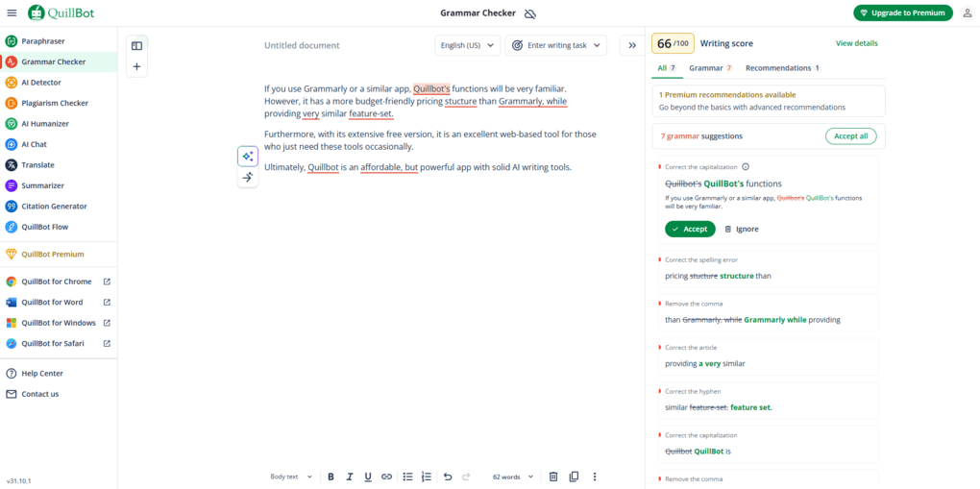Viewport: 980px width, 489px height.
Task: Open QuillBot for Safari link
Action: tap(59, 343)
